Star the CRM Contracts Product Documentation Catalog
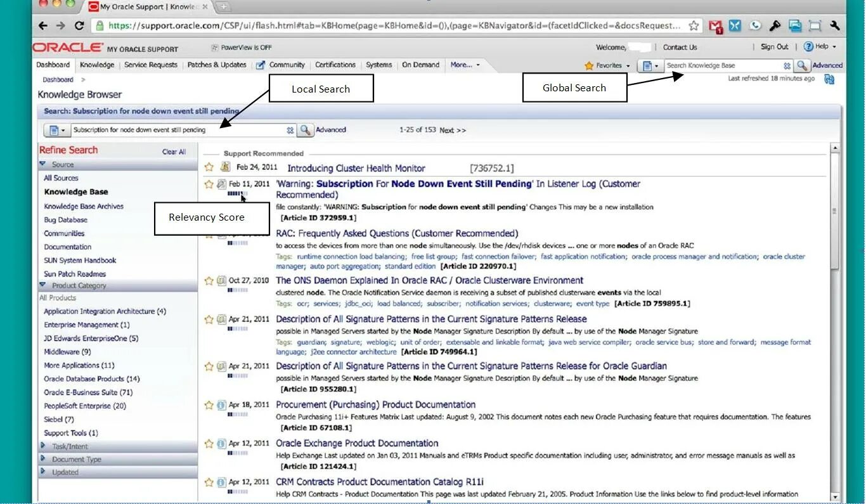The image size is (866, 504). 209,482
